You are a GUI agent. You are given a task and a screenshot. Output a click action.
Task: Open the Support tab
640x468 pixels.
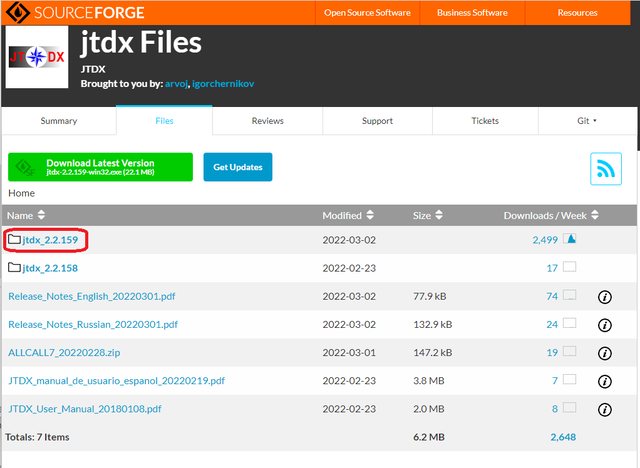point(377,121)
